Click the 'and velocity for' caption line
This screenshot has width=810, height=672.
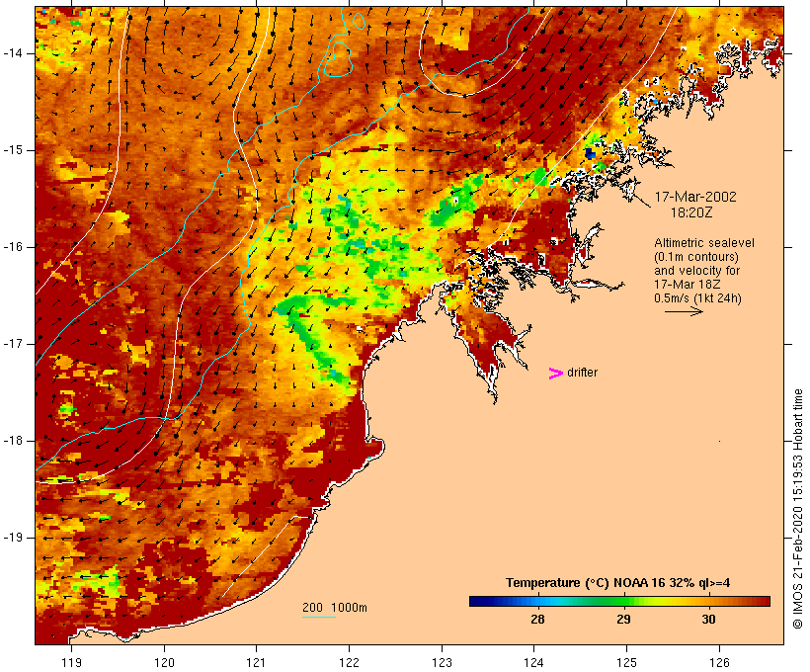(x=696, y=271)
